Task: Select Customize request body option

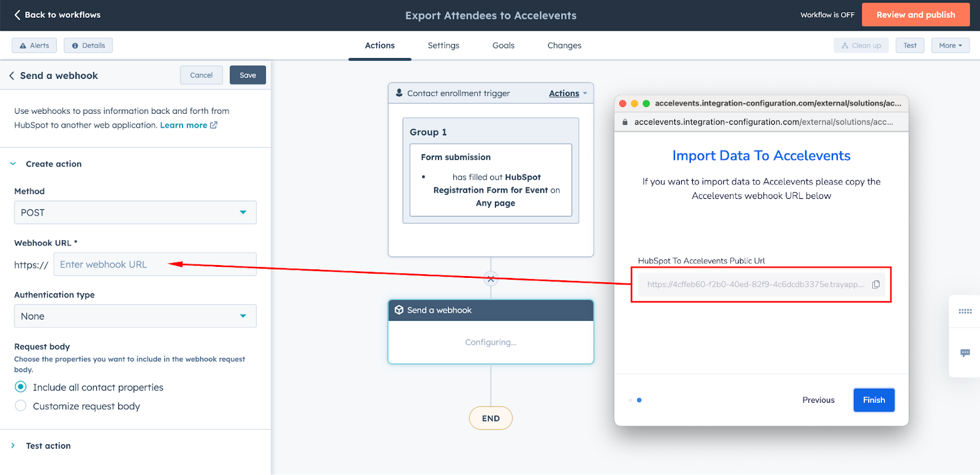Action: (21, 406)
